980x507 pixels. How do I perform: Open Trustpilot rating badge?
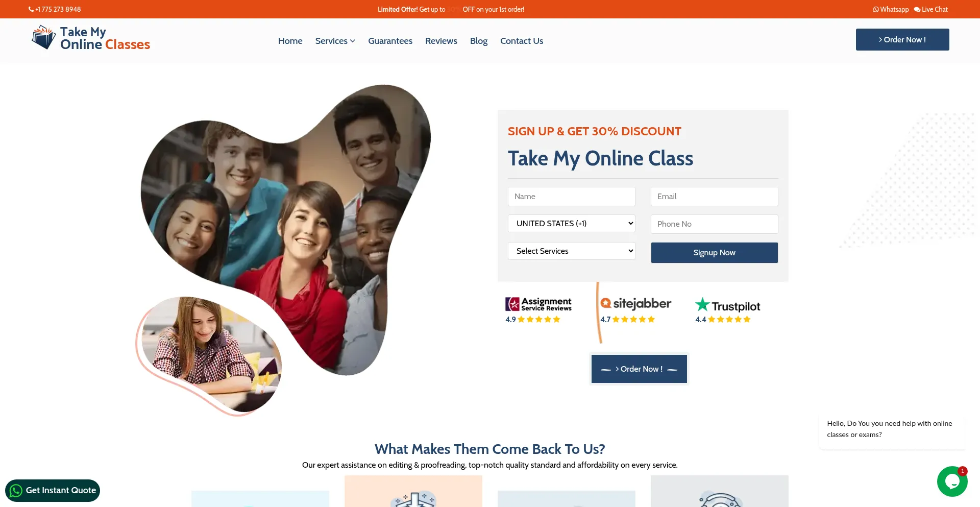click(x=727, y=310)
